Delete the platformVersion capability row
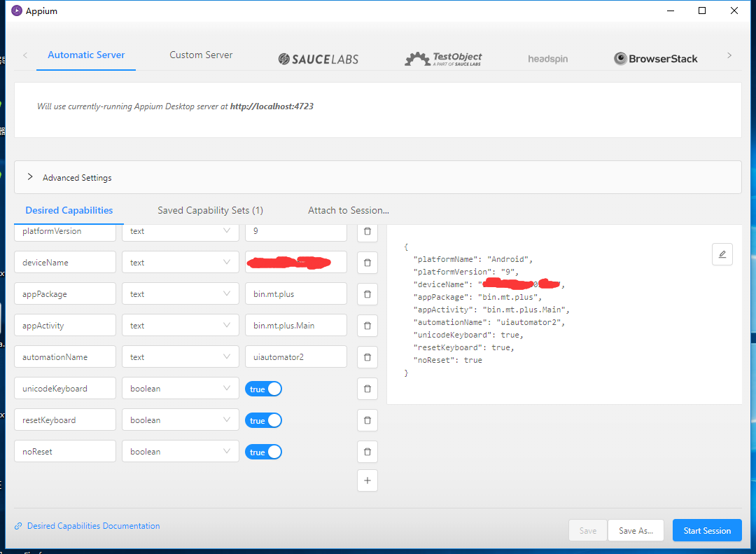Screen dimensions: 756x554 [367, 232]
